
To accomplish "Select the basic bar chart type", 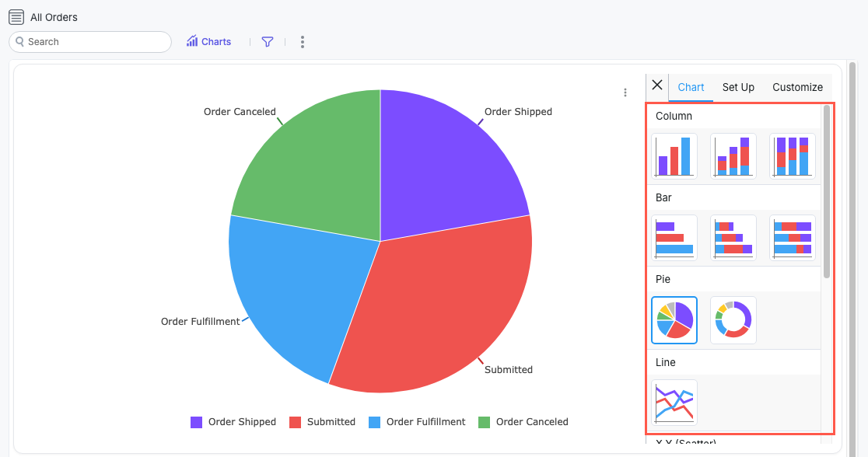I will 674,237.
